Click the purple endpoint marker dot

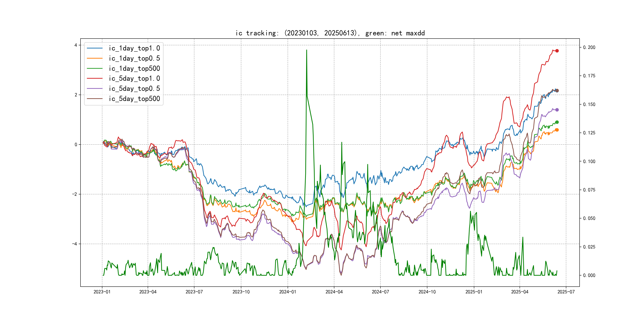coord(557,110)
